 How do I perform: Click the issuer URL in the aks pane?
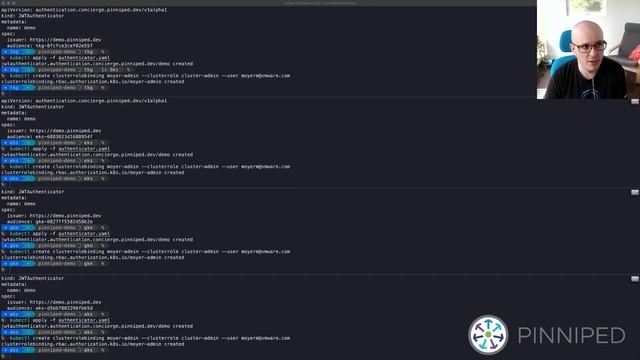[x=65, y=302]
